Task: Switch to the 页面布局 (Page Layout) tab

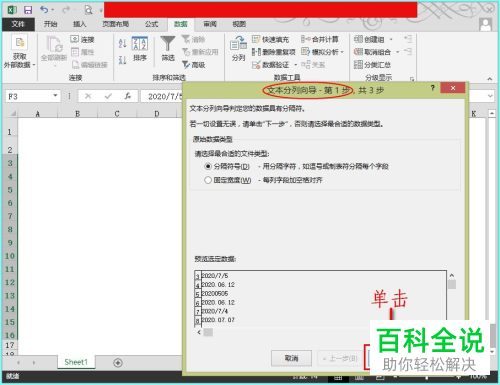Action: (116, 24)
